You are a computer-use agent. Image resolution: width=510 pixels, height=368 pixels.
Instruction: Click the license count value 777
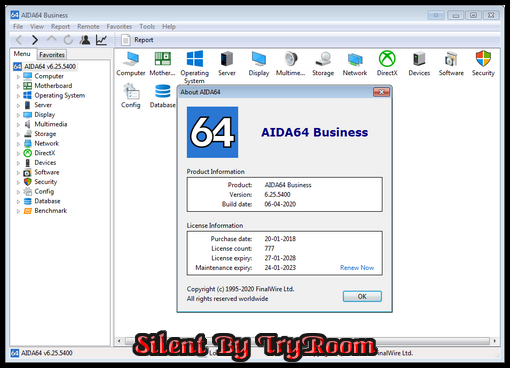pyautogui.click(x=269, y=249)
